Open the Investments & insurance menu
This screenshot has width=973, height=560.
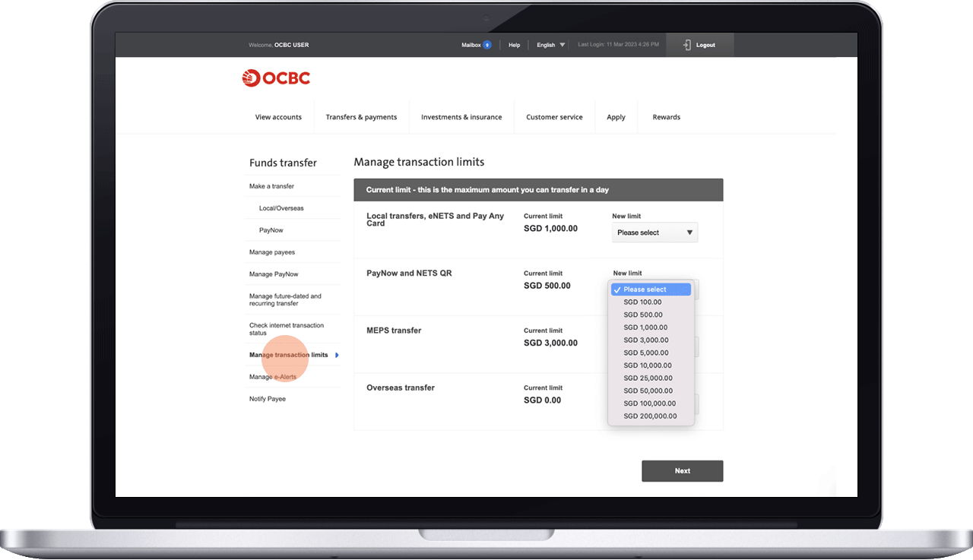tap(461, 117)
